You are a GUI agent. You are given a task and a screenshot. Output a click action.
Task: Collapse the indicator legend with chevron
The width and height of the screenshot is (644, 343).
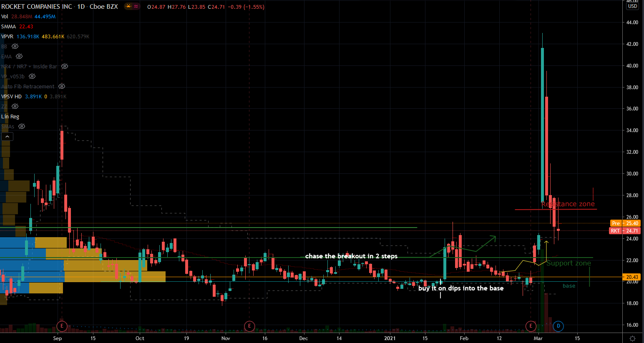[7, 137]
